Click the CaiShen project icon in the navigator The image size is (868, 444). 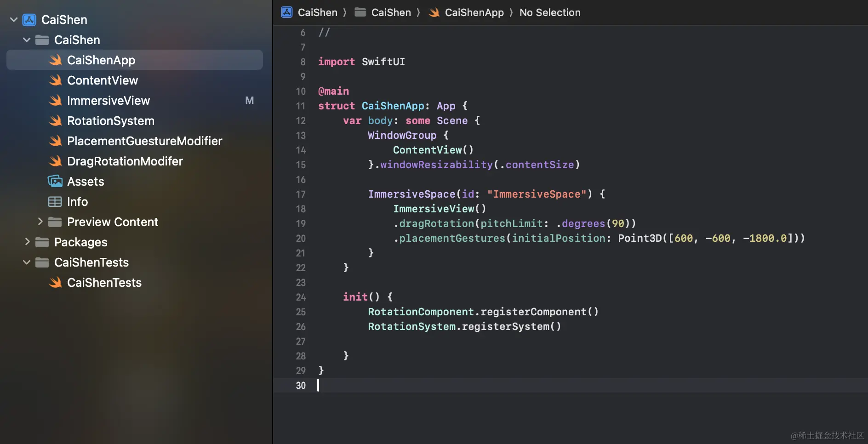click(29, 20)
